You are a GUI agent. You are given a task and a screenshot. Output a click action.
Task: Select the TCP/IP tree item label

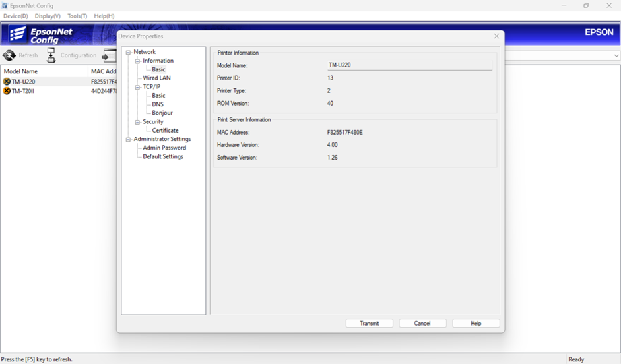[152, 86]
